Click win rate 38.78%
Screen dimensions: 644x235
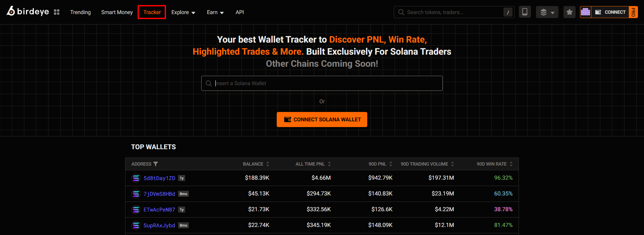pyautogui.click(x=503, y=209)
